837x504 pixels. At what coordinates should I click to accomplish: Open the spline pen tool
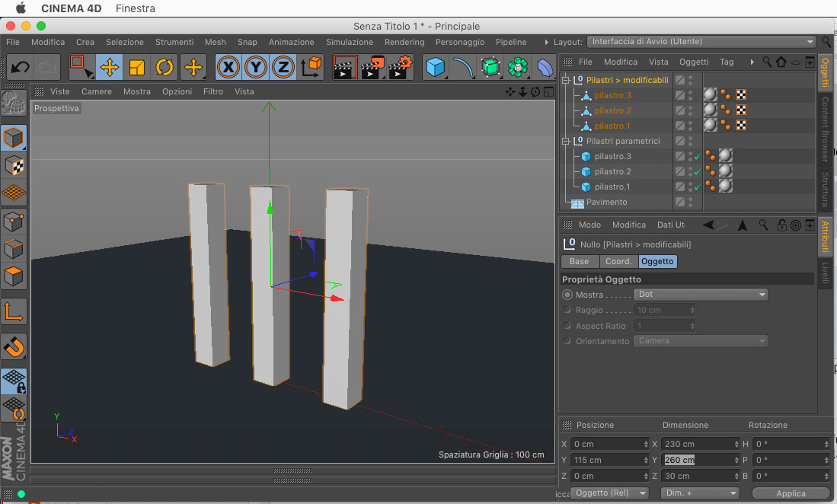coord(463,67)
